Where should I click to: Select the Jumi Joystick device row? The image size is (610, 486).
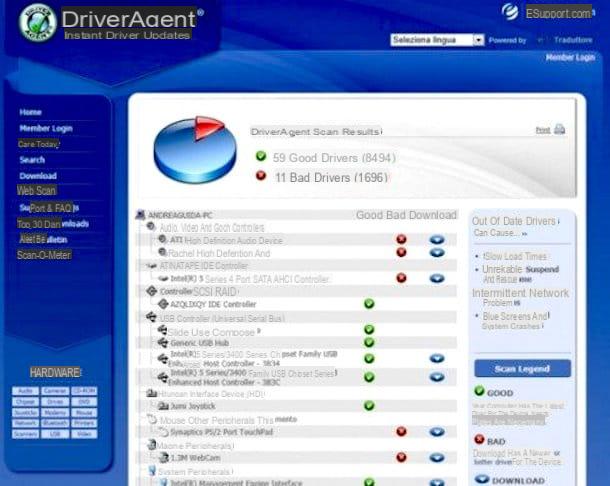point(298,406)
